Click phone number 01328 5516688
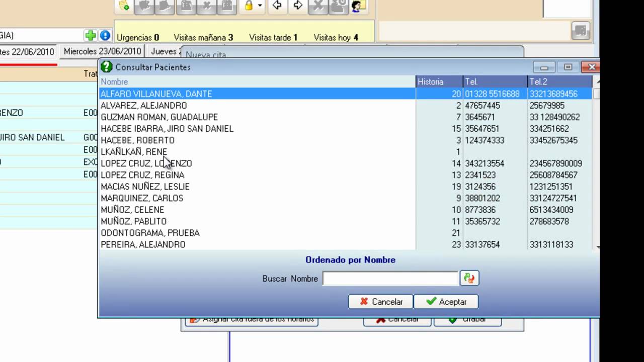Screen dimensions: 644x362 click(x=492, y=94)
